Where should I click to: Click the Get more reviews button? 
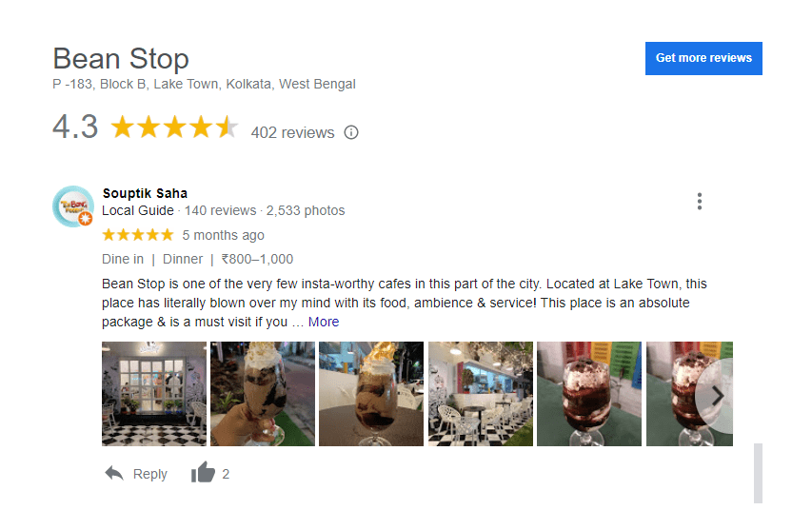click(x=703, y=58)
